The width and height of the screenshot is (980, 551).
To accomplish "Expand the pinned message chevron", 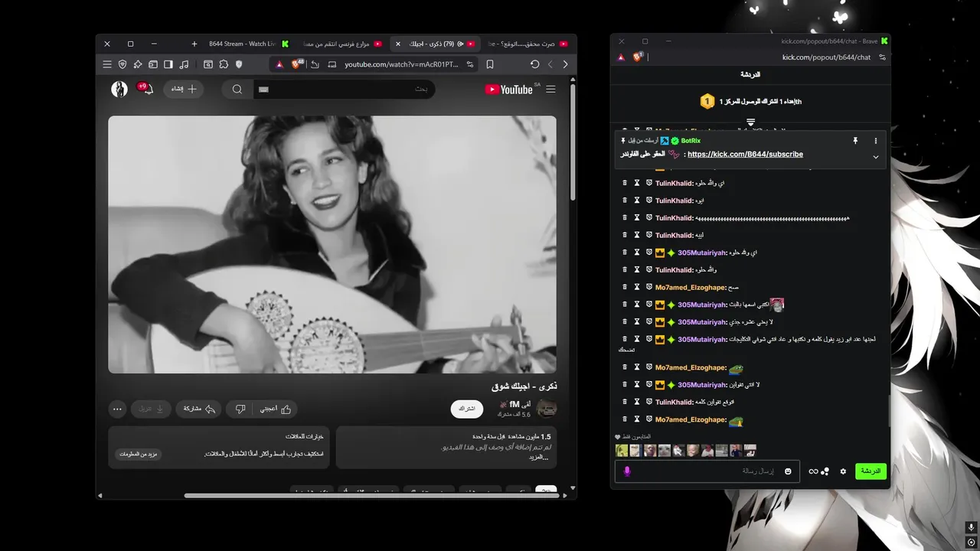I will pos(876,157).
